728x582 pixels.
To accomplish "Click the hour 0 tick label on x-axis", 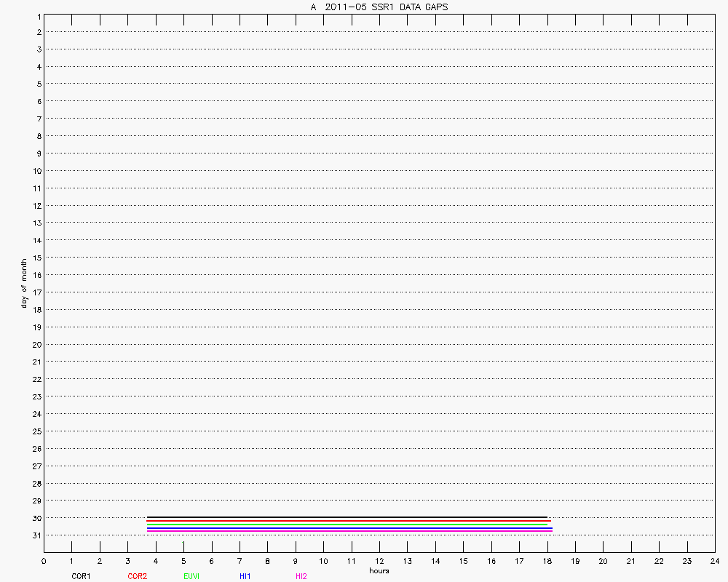I will pyautogui.click(x=44, y=561).
